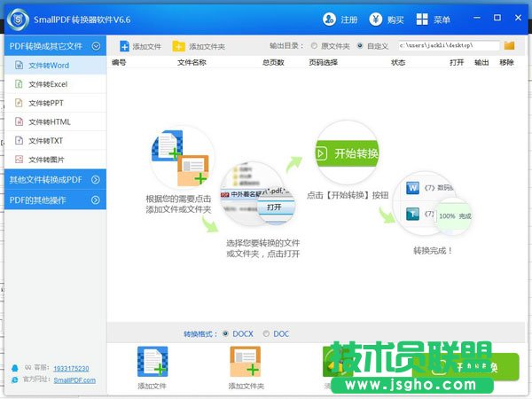Click the 总页数 column header

[273, 62]
